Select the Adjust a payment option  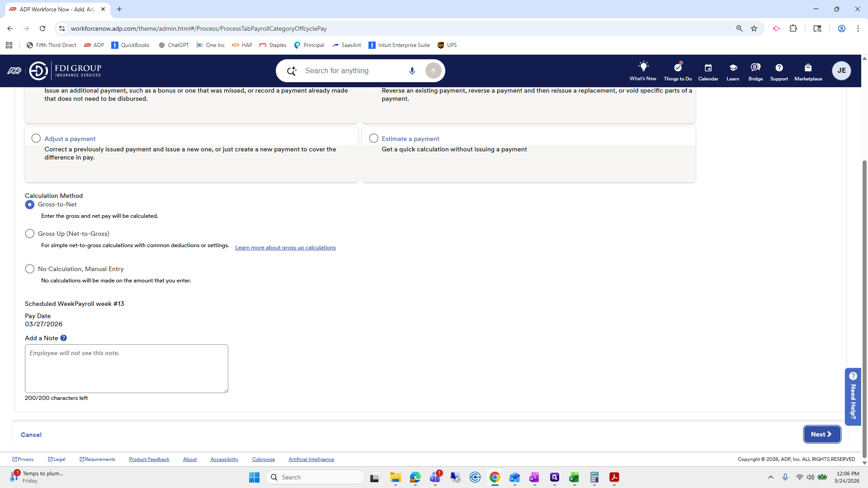pos(36,138)
